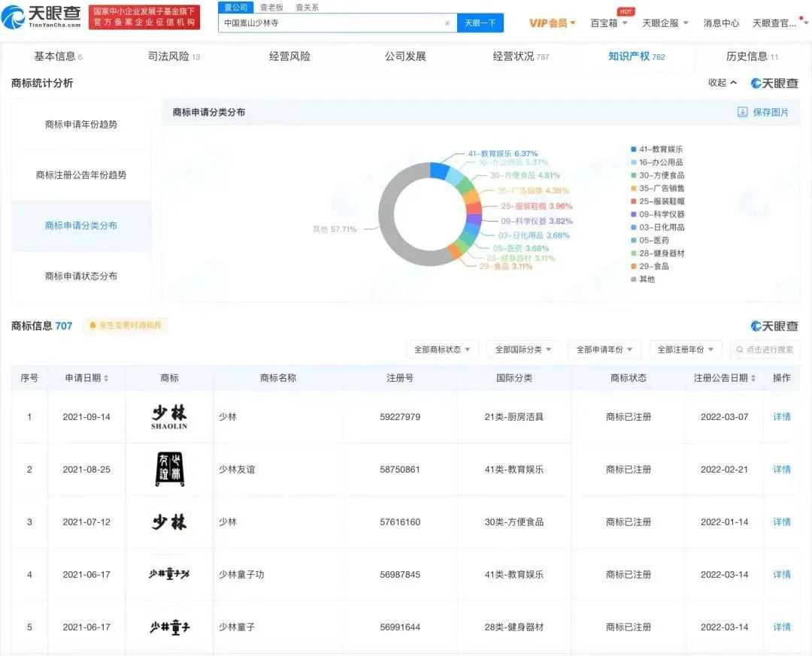Open the 全部注册年份 dropdown
This screenshot has width=812, height=656.
click(685, 349)
